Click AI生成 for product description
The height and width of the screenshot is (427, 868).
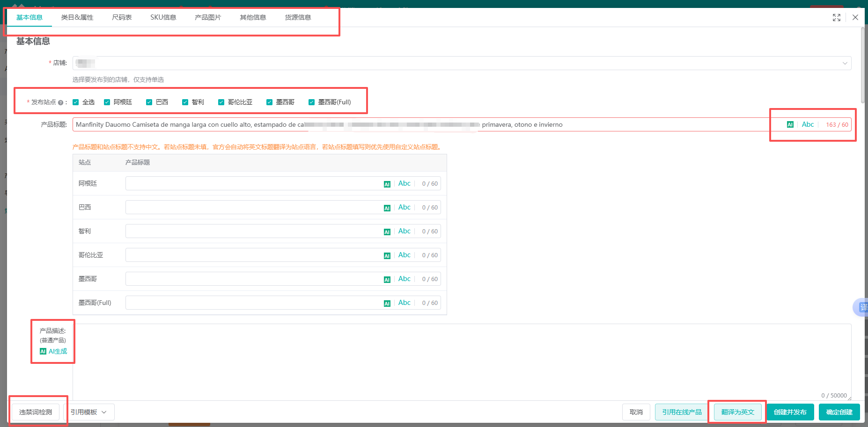pyautogui.click(x=54, y=351)
